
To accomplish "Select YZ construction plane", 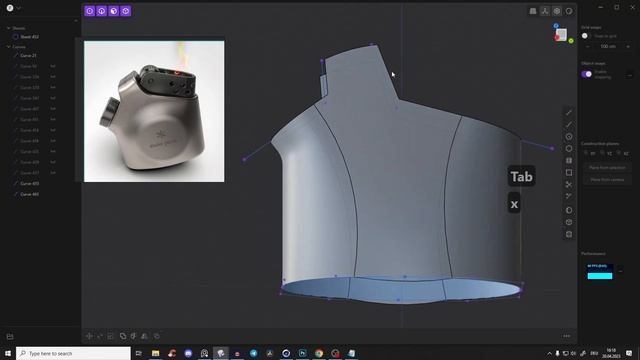I will coord(607,153).
